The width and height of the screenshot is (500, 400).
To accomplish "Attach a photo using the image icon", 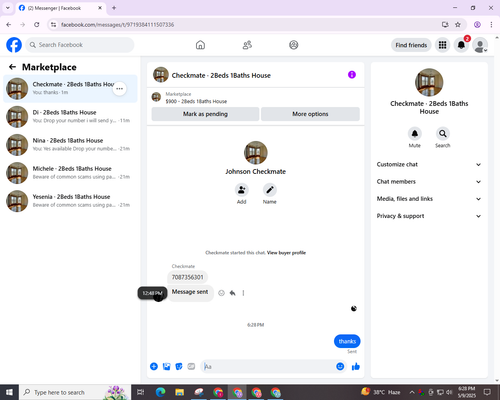I will [166, 367].
